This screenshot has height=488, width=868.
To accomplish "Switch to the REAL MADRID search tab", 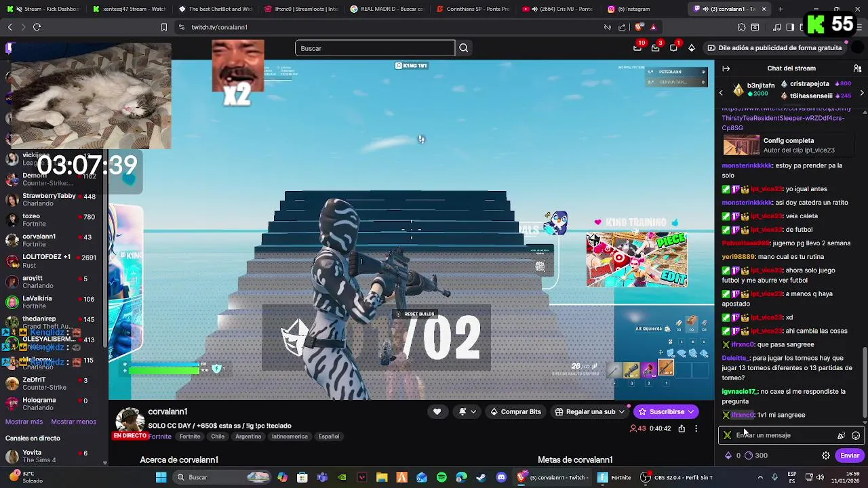I will [x=386, y=9].
